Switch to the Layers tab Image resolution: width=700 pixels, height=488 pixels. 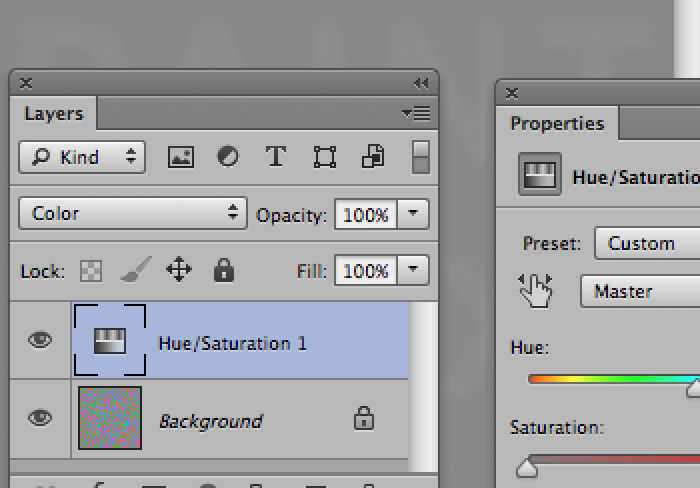(53, 113)
